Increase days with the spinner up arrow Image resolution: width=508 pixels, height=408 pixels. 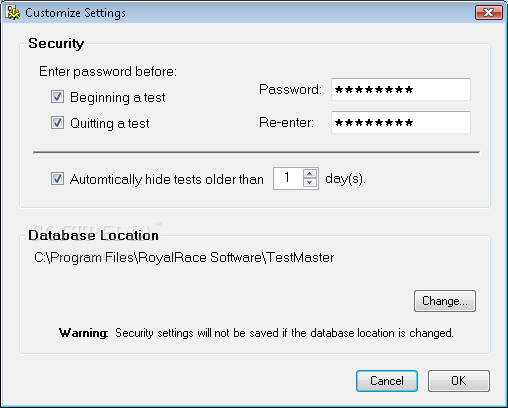(x=310, y=174)
